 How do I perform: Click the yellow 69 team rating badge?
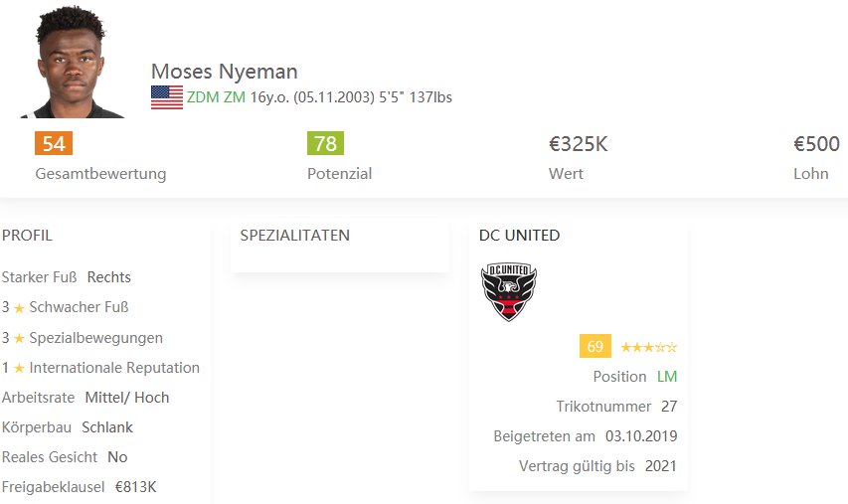tap(595, 347)
